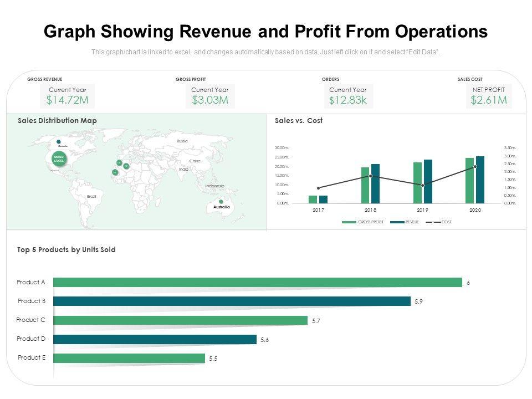This screenshot has height=399, width=532.
Task: Click the Sales Distribution Map heading
Action: click(x=57, y=121)
